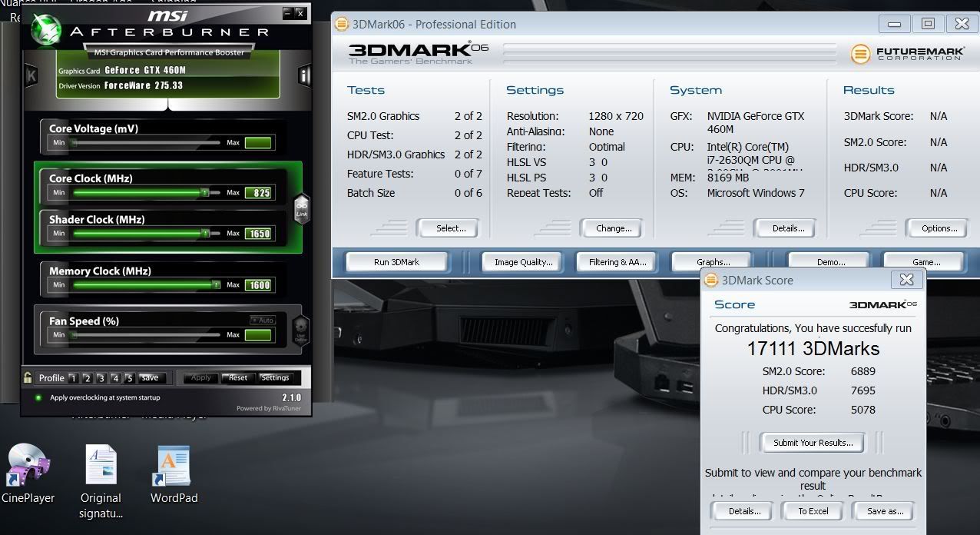This screenshot has width=980, height=535.
Task: Click the profile save button
Action: [x=151, y=378]
